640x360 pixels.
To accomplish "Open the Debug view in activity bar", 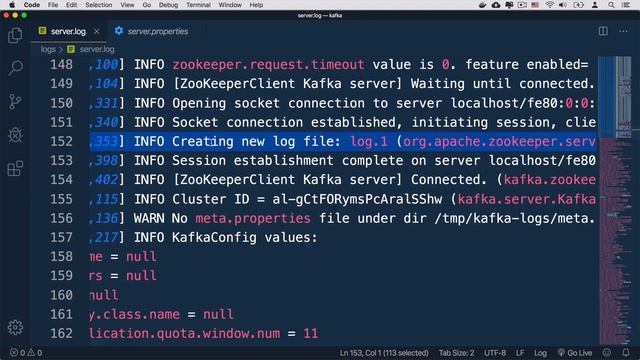I will (15, 135).
